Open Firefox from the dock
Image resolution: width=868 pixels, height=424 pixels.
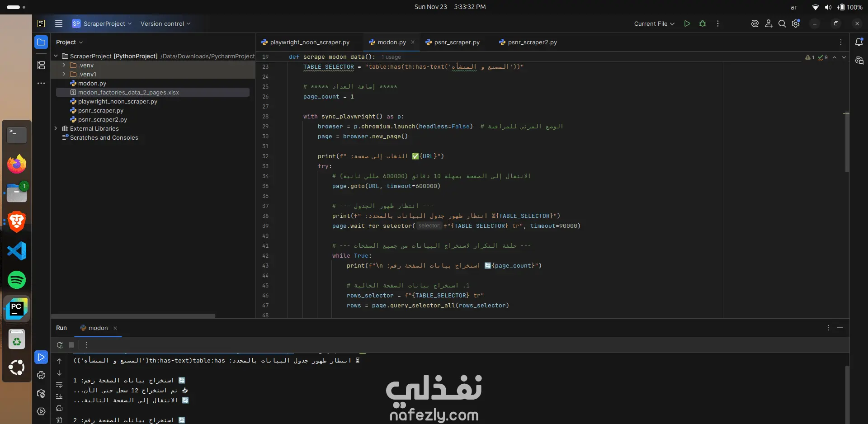pyautogui.click(x=17, y=164)
